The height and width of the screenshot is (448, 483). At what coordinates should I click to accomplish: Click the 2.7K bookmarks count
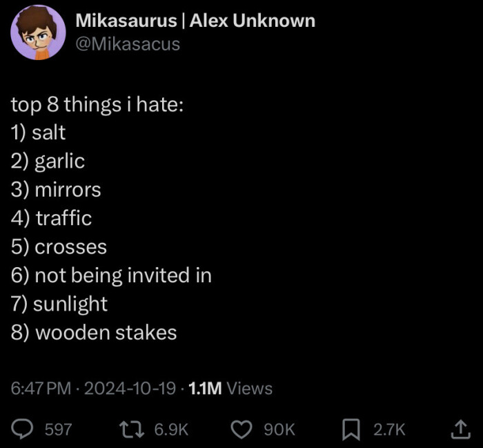(x=389, y=429)
